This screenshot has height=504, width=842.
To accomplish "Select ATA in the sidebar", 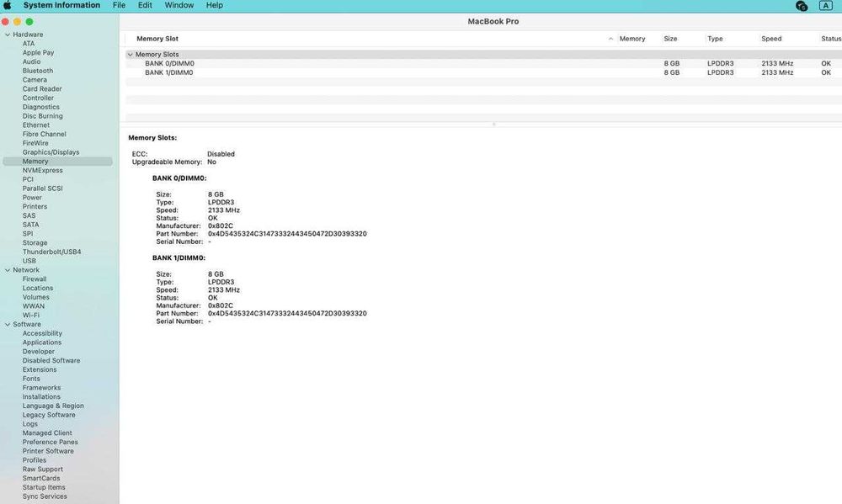I will (x=29, y=44).
